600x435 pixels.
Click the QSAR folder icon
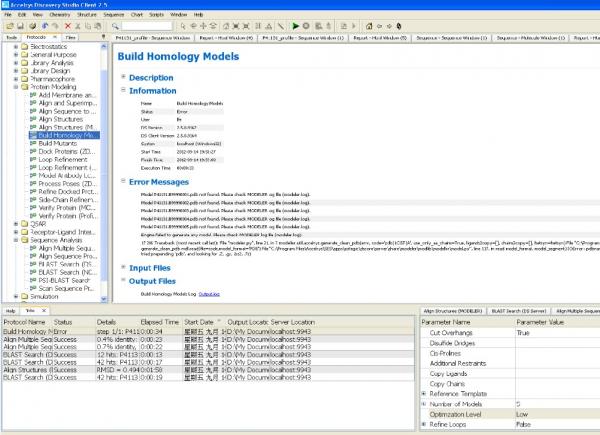(x=25, y=224)
